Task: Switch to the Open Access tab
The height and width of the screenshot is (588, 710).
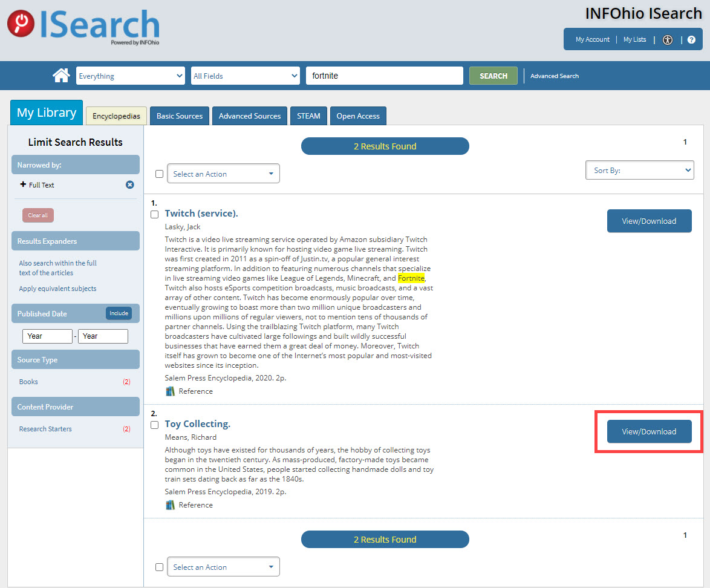Action: point(358,116)
